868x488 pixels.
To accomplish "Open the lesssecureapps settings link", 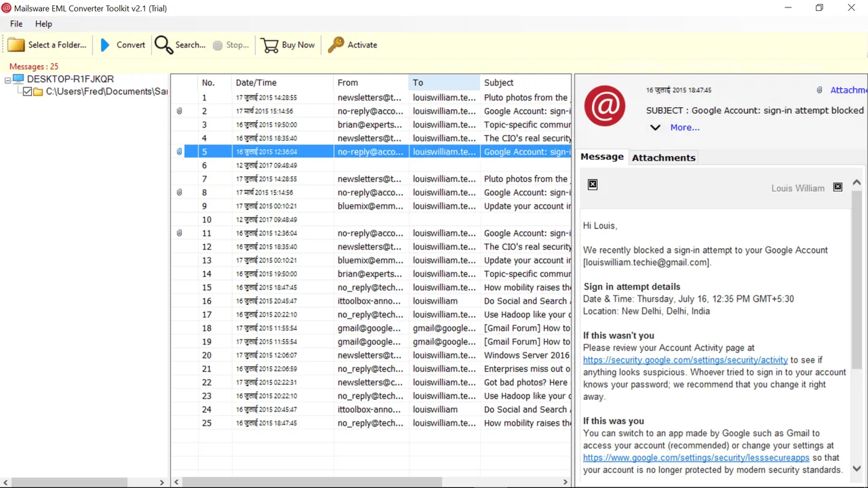I will (x=696, y=457).
